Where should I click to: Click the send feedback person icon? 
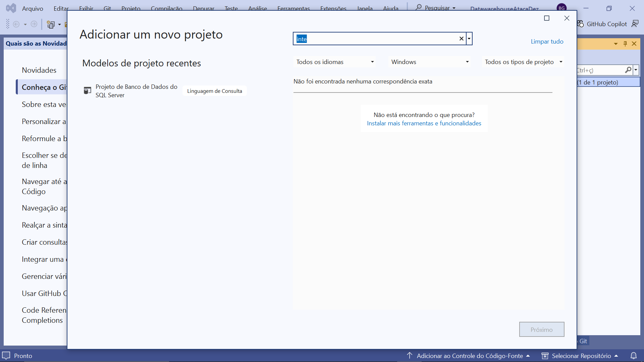click(x=635, y=24)
